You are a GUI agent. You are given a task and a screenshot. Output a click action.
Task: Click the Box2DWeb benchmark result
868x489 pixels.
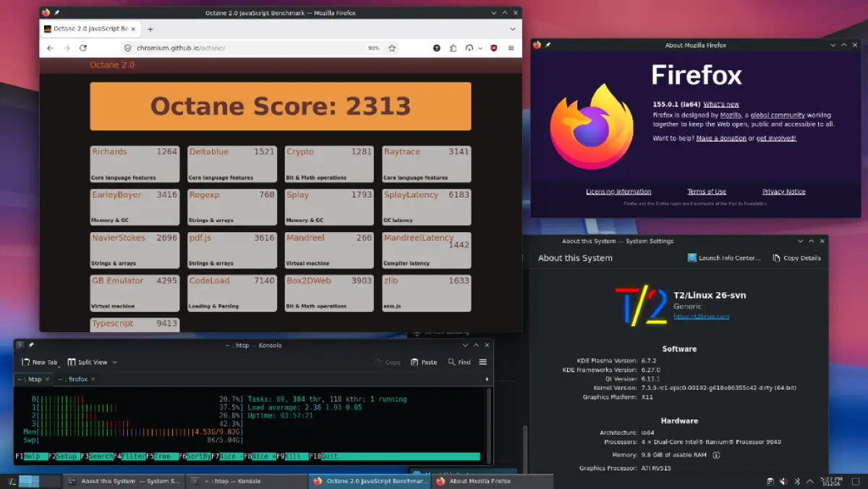329,293
